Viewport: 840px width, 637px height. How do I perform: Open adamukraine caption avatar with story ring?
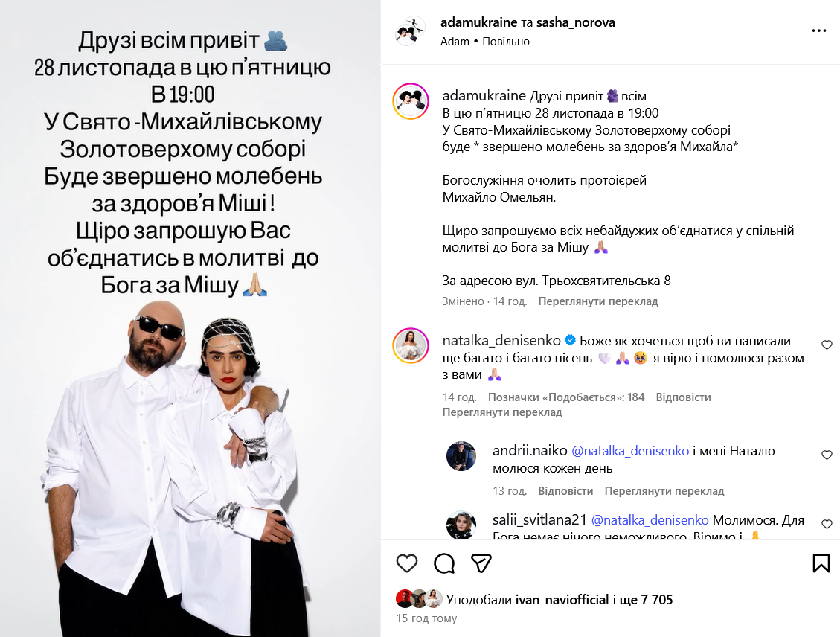tap(411, 101)
